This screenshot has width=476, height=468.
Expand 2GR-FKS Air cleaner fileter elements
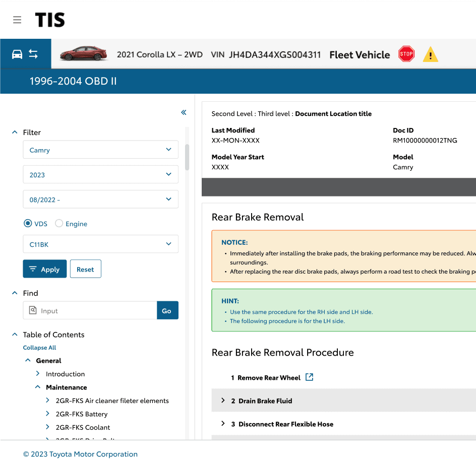coord(47,400)
